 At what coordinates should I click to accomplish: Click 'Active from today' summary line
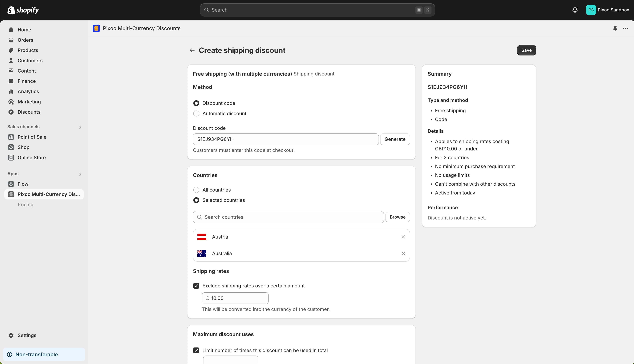(x=455, y=193)
